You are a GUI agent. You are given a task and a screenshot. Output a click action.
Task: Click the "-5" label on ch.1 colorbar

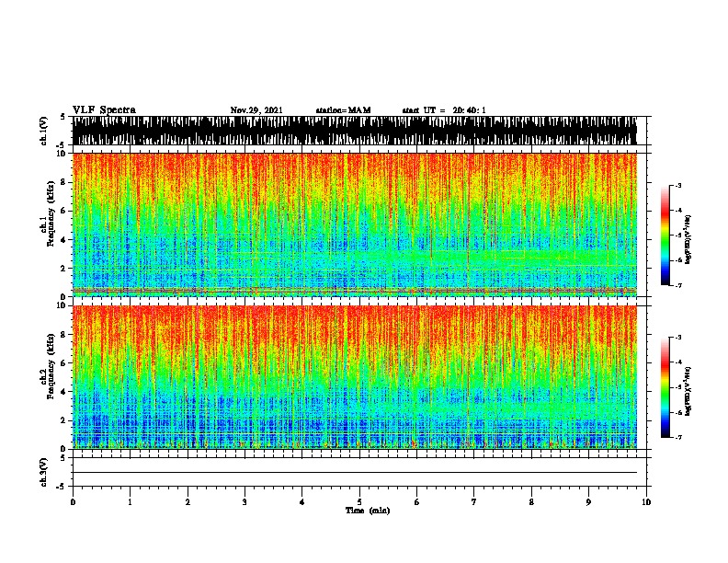[x=677, y=236]
